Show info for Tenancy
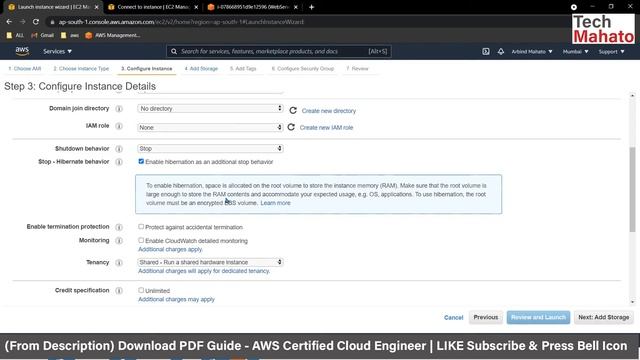The height and width of the screenshot is (360, 640). (x=119, y=262)
